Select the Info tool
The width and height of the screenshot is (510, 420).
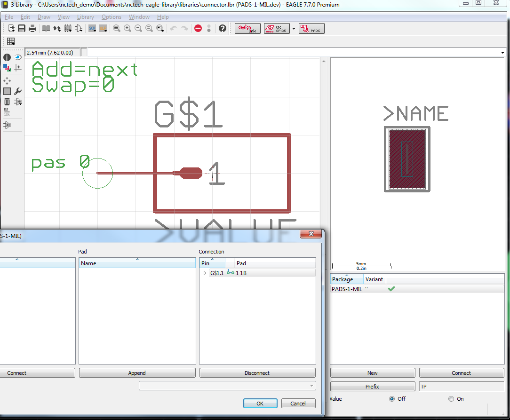click(7, 57)
